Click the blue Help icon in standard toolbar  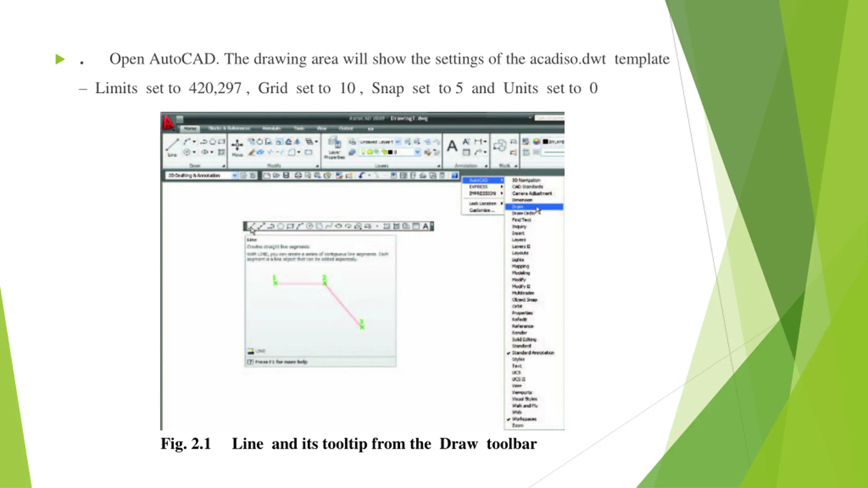tap(454, 175)
